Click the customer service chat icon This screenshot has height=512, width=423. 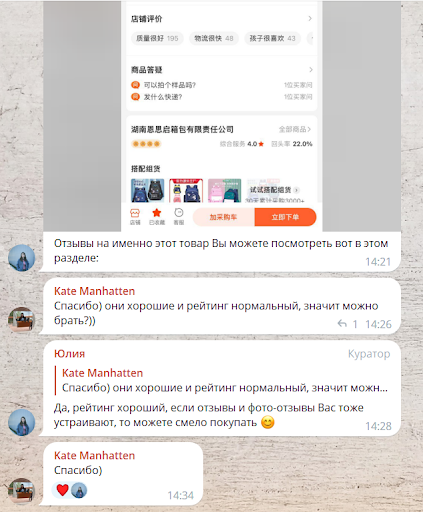tap(179, 213)
